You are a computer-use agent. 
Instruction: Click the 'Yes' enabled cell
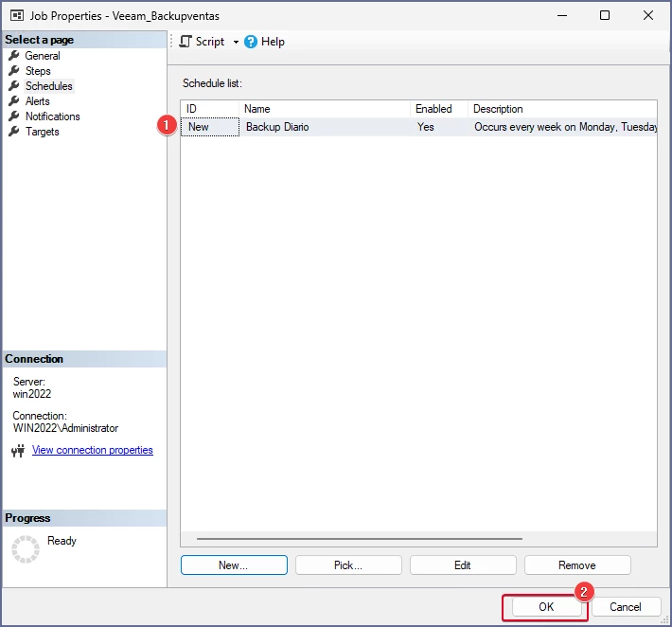click(x=426, y=127)
